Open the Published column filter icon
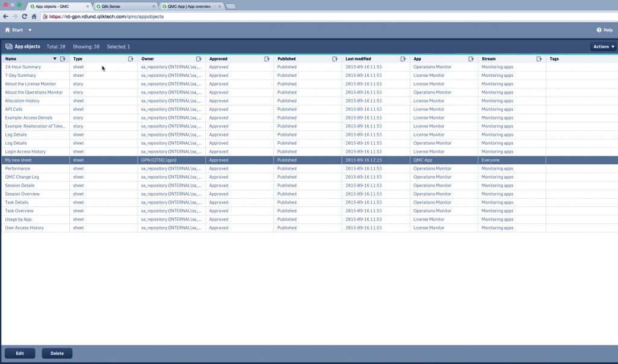The width and height of the screenshot is (618, 364). [x=335, y=59]
